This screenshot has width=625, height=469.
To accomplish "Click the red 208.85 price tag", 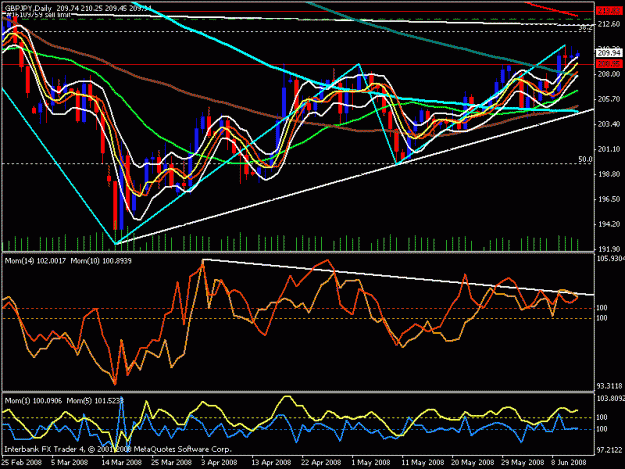I will coord(609,64).
